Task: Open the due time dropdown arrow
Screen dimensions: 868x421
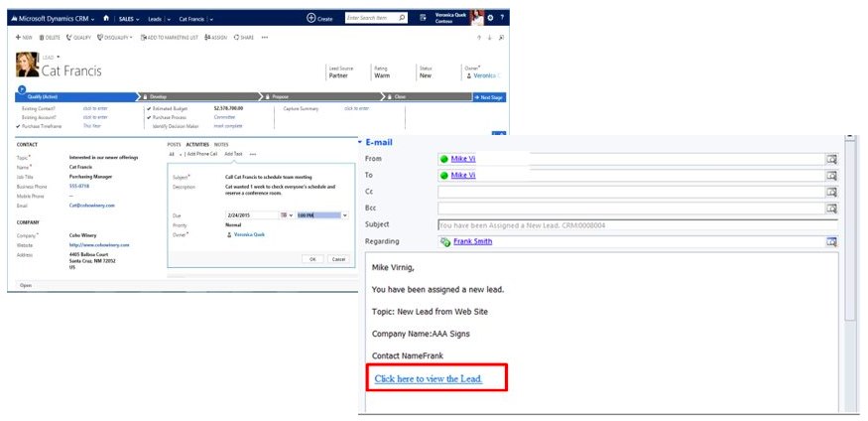Action: click(345, 214)
